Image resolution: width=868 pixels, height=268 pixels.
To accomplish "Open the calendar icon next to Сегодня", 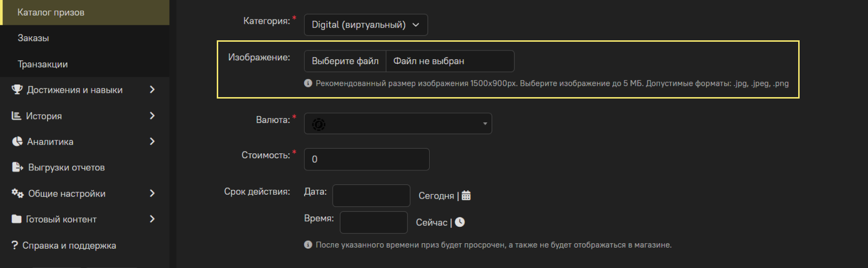I will [x=466, y=195].
